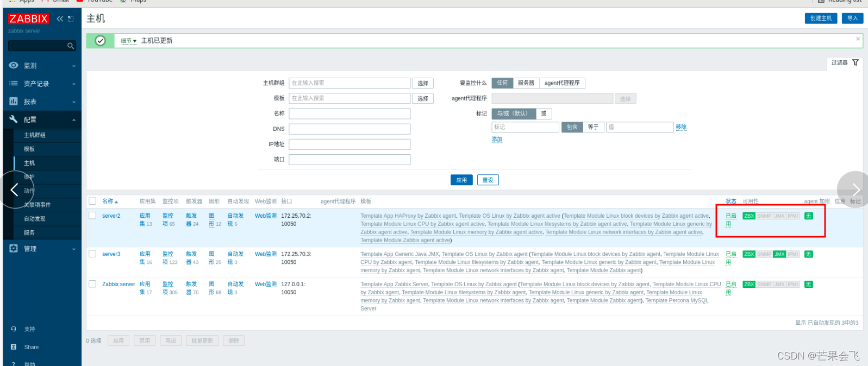This screenshot has width=868, height=366.
Task: Expand the 管理 menu chevron
Action: pos(74,249)
